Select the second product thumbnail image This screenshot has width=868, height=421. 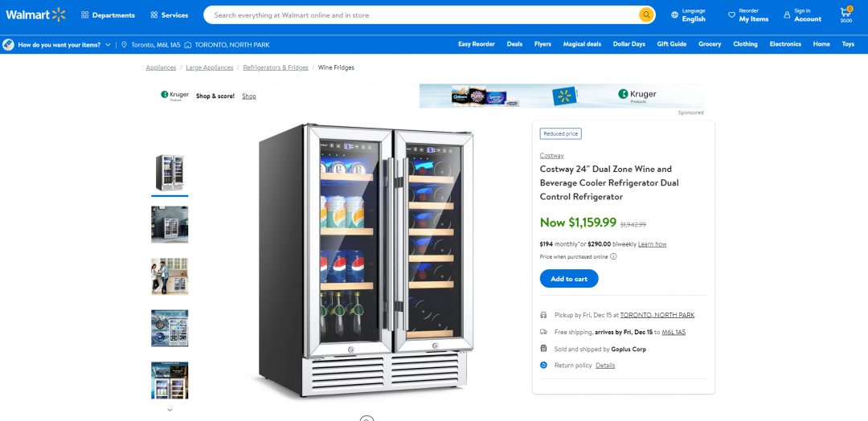(x=170, y=225)
